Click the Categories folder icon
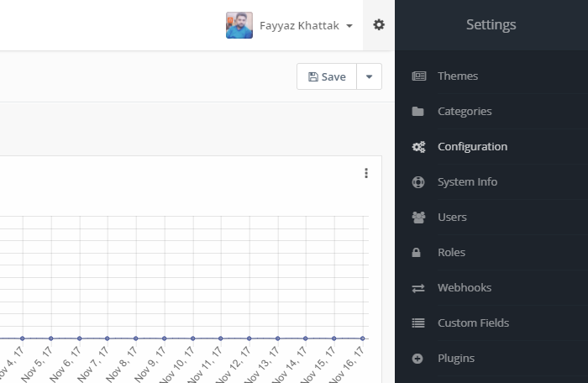 pyautogui.click(x=418, y=112)
